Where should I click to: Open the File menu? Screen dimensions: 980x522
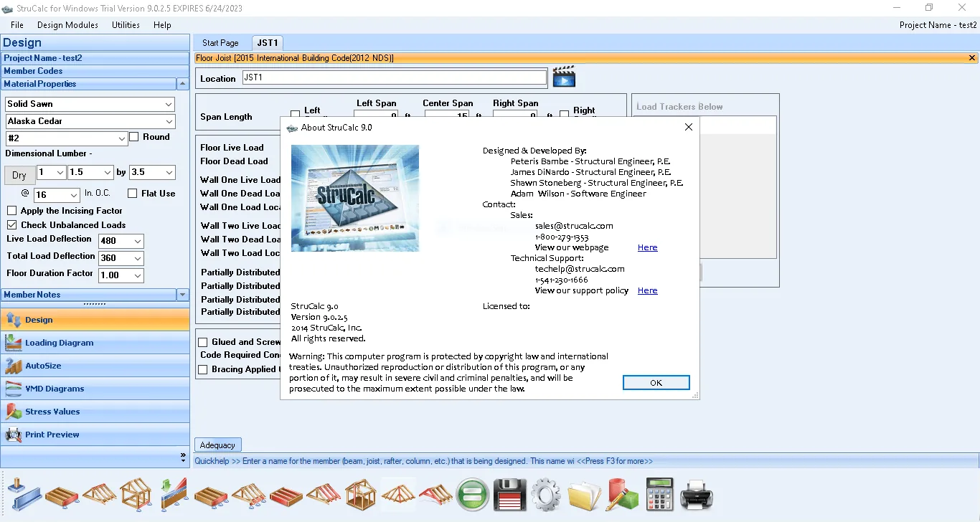coord(17,25)
